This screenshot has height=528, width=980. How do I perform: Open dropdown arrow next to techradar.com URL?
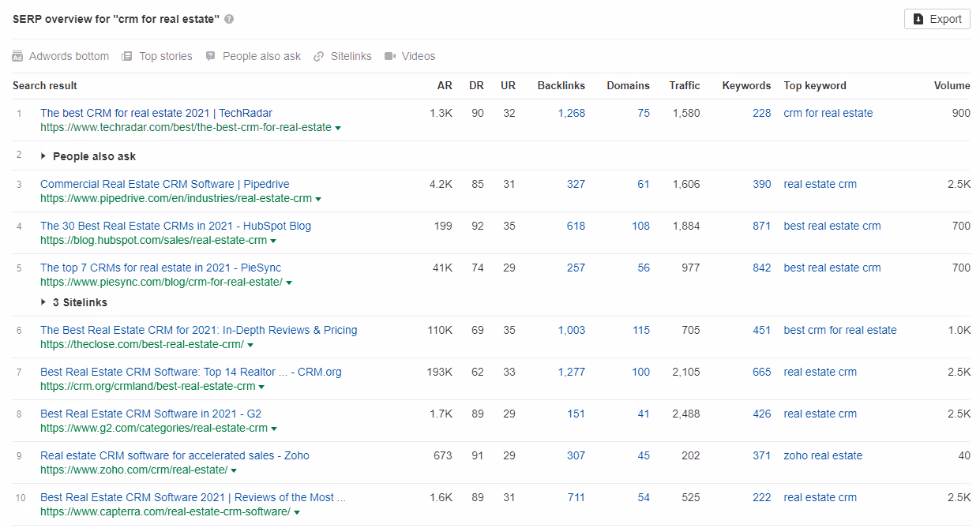tap(338, 128)
